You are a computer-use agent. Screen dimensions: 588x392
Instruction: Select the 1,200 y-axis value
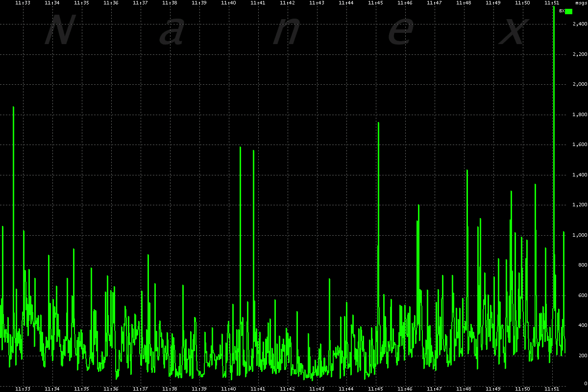coord(580,205)
